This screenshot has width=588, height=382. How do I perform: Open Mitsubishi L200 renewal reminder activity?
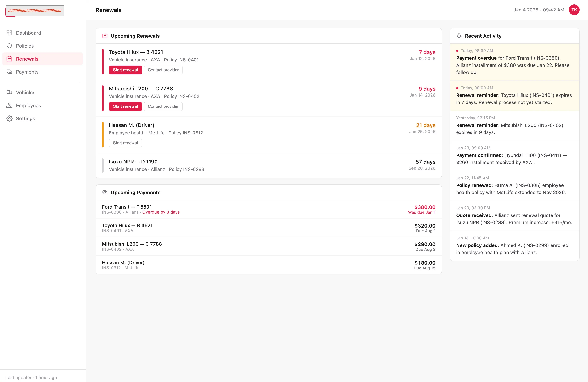pyautogui.click(x=515, y=126)
